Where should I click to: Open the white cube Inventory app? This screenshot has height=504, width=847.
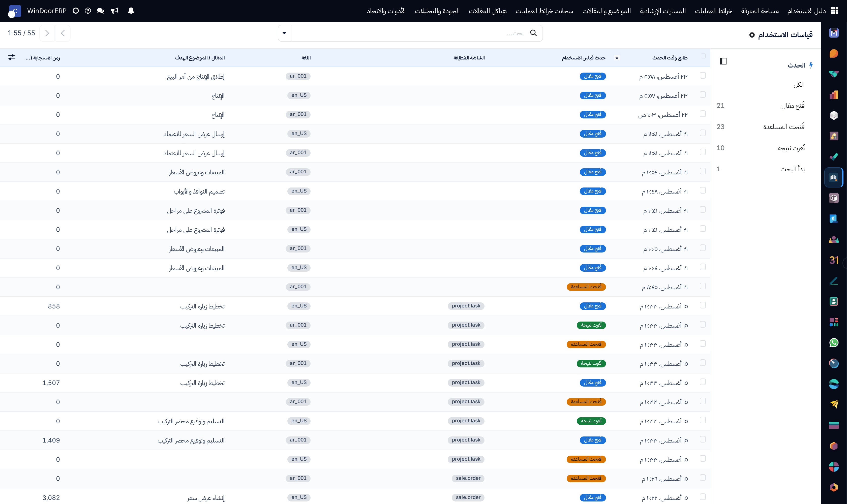pos(834,115)
